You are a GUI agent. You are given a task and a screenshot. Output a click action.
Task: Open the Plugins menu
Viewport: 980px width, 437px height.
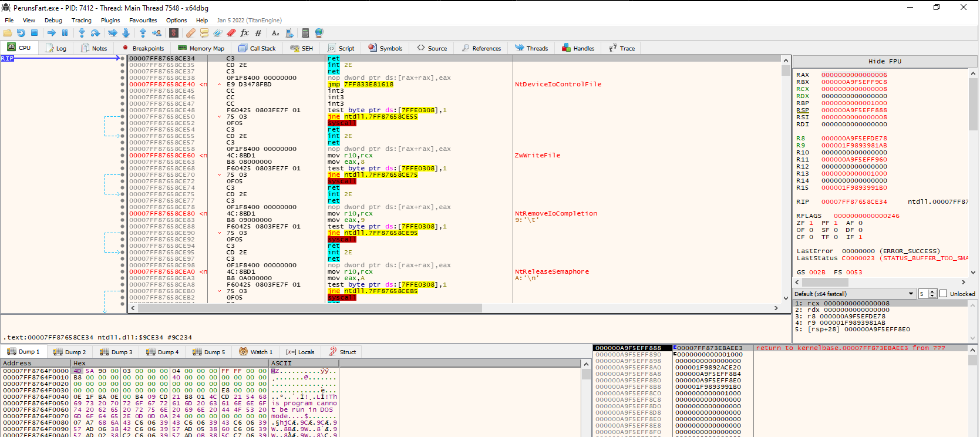[110, 20]
